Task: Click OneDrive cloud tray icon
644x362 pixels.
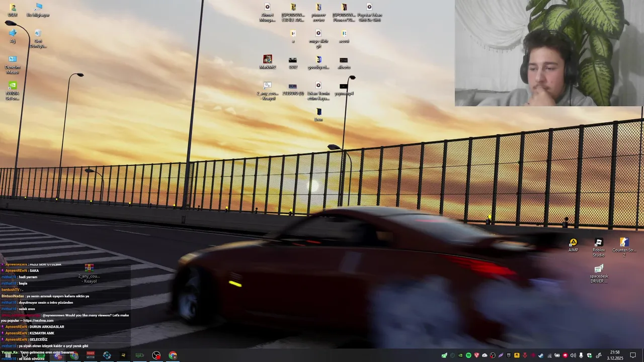Action: click(x=485, y=355)
